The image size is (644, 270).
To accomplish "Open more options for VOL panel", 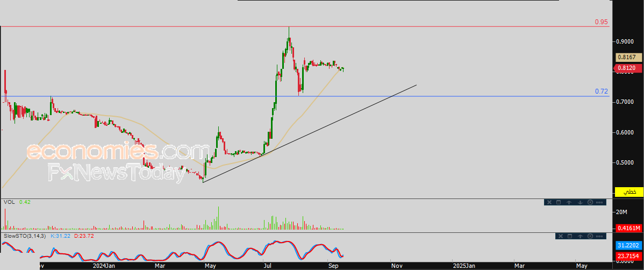I will point(599,202).
